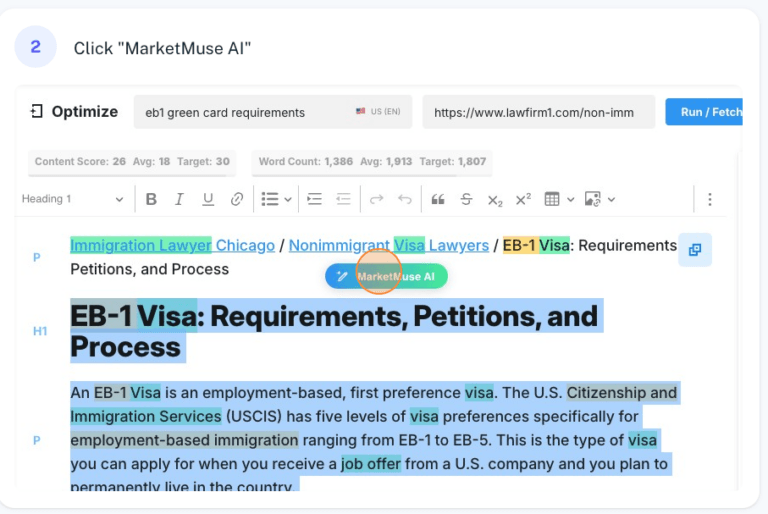The height and width of the screenshot is (514, 768).
Task: Expand the table options dropdown arrow
Action: click(571, 200)
